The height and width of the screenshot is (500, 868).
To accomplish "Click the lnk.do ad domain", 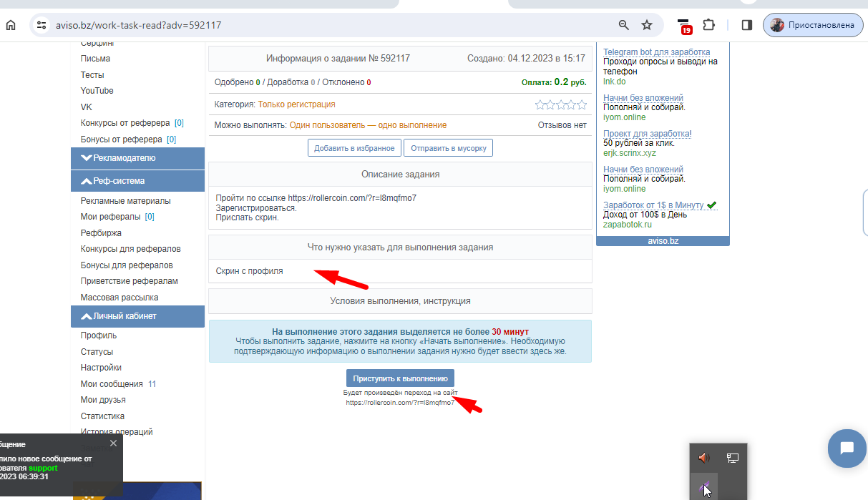I will pyautogui.click(x=615, y=82).
